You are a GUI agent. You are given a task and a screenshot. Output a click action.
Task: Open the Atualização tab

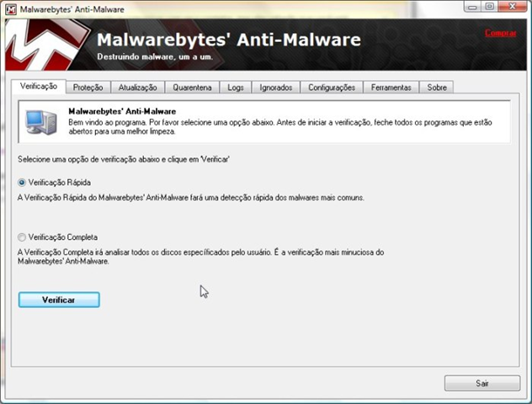137,88
